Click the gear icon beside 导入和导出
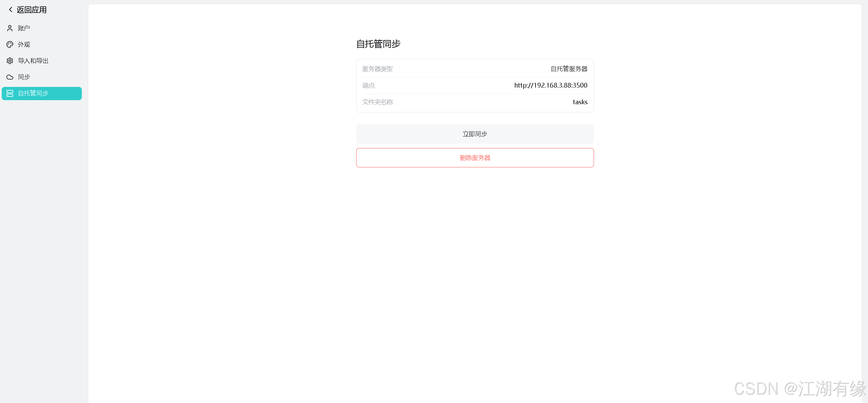The height and width of the screenshot is (403, 868). pyautogui.click(x=10, y=60)
